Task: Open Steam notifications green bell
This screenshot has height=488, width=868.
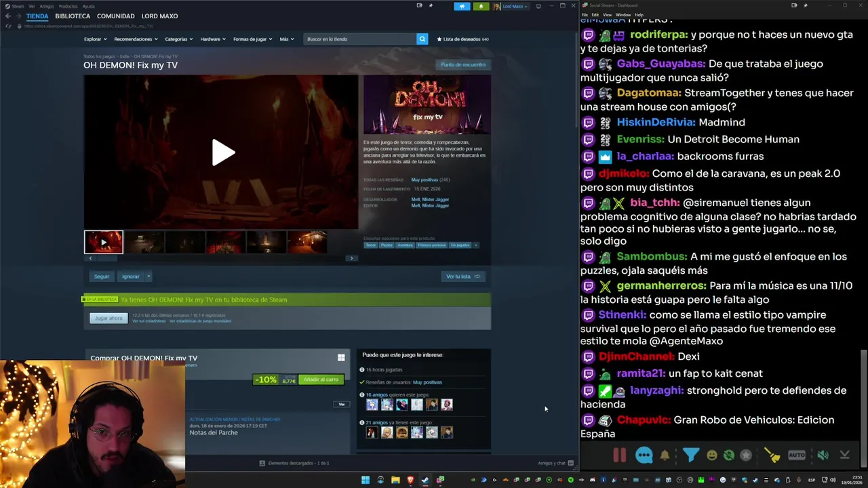Action: (x=481, y=6)
